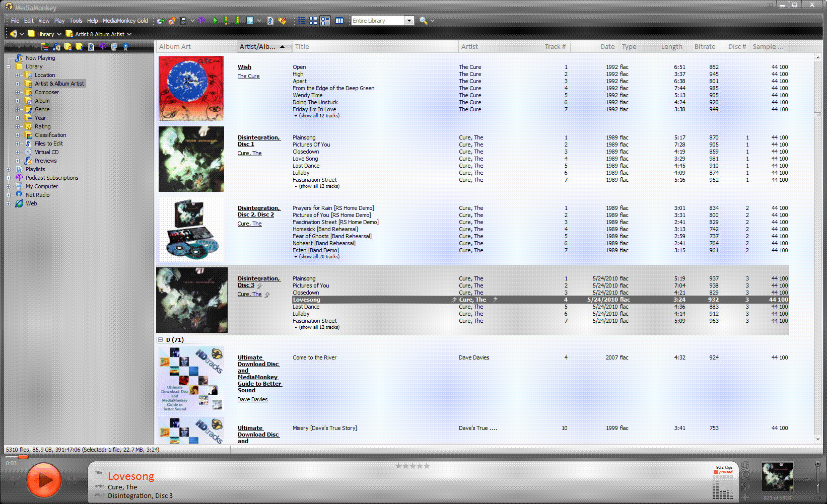Click the speaker icon in the navigation bar

click(x=14, y=34)
